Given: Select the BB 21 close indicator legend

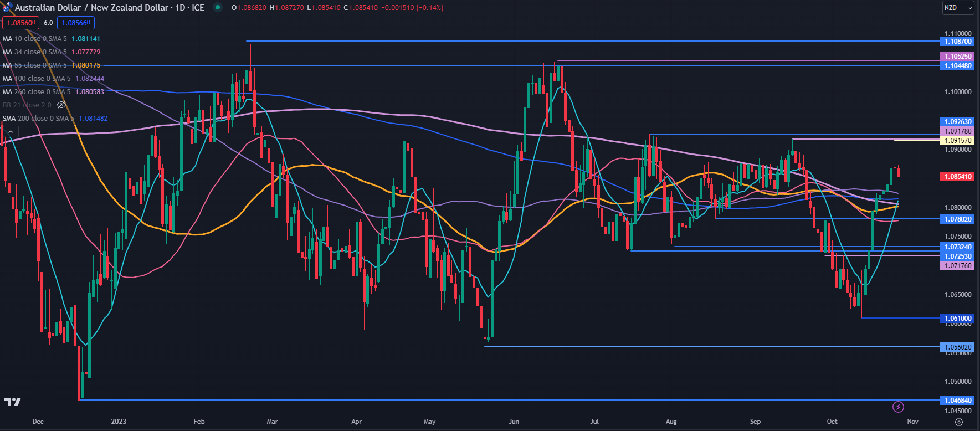Looking at the screenshot, I should pyautogui.click(x=27, y=105).
